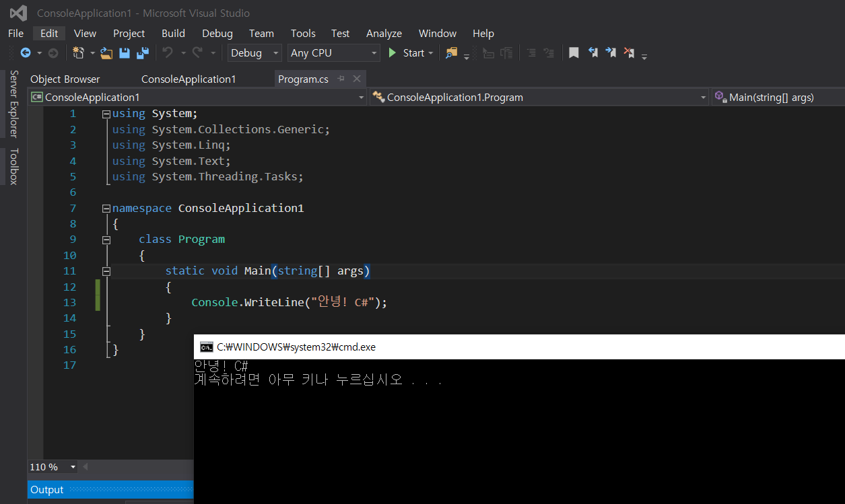Viewport: 845px width, 504px height.
Task: Click the cmd.exe window icon
Action: tap(207, 347)
